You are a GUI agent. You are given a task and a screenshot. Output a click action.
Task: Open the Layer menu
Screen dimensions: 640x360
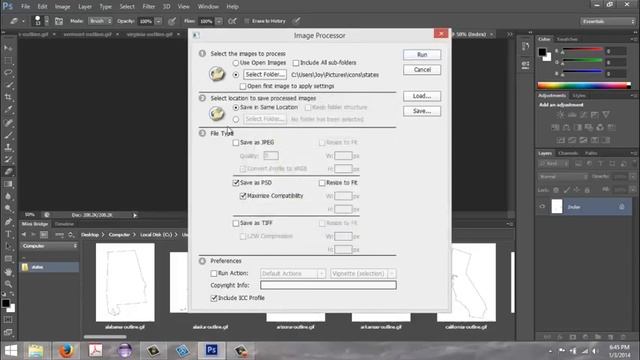coord(85,7)
